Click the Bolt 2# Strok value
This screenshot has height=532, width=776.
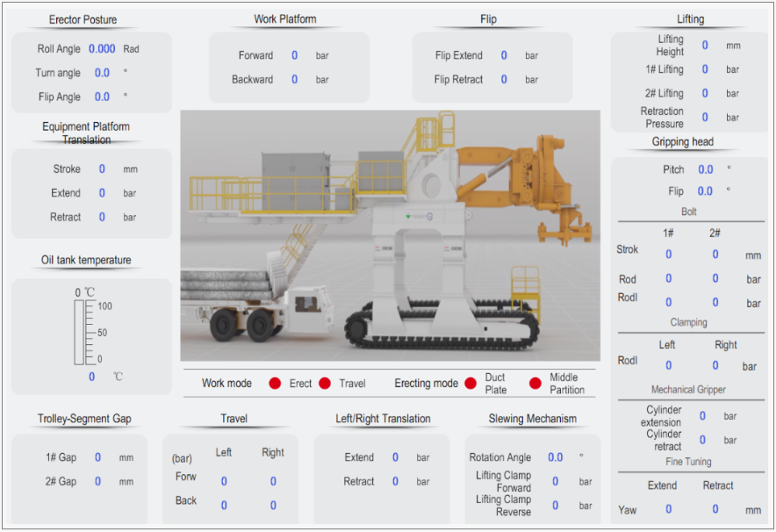tap(715, 255)
